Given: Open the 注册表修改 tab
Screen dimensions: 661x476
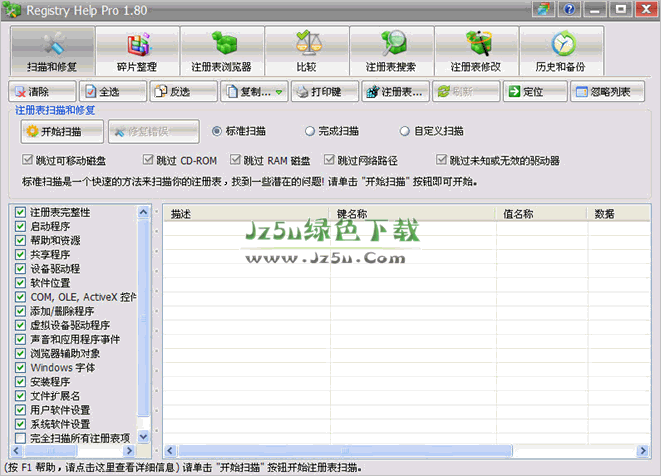Looking at the screenshot, I should tap(476, 51).
